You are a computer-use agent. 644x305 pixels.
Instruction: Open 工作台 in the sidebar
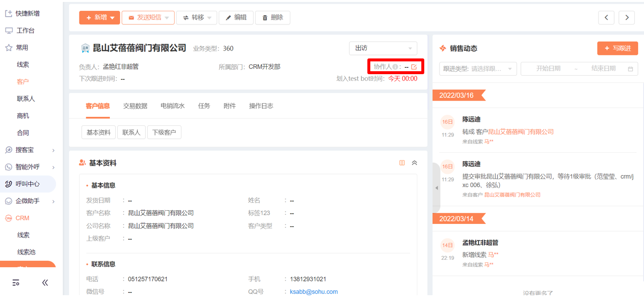(x=26, y=30)
